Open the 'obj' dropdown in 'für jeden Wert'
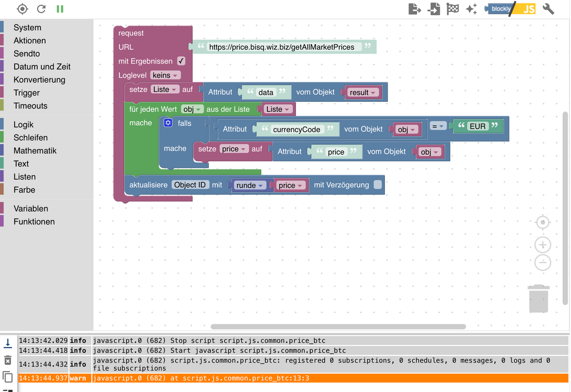This screenshot has height=392, width=571. click(192, 109)
